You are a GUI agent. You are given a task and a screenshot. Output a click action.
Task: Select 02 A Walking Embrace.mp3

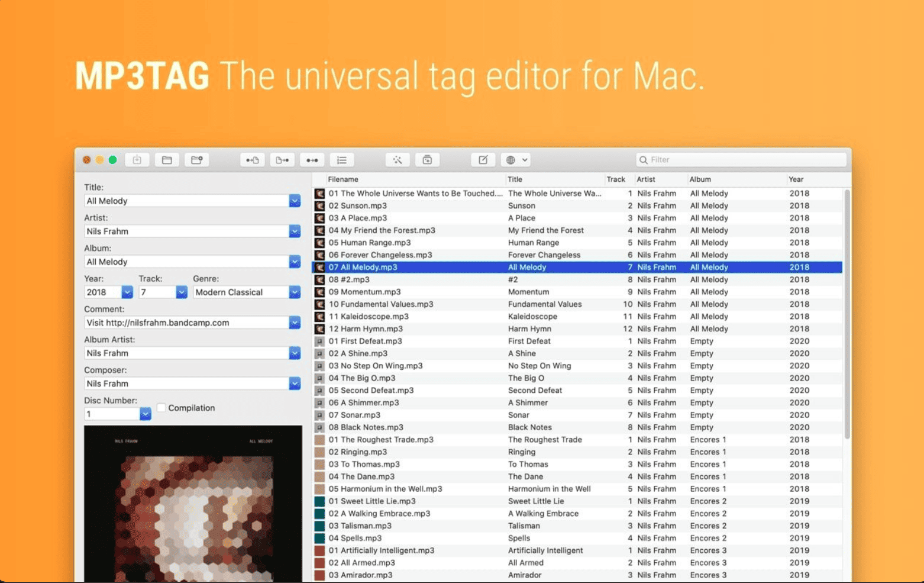[577, 514]
